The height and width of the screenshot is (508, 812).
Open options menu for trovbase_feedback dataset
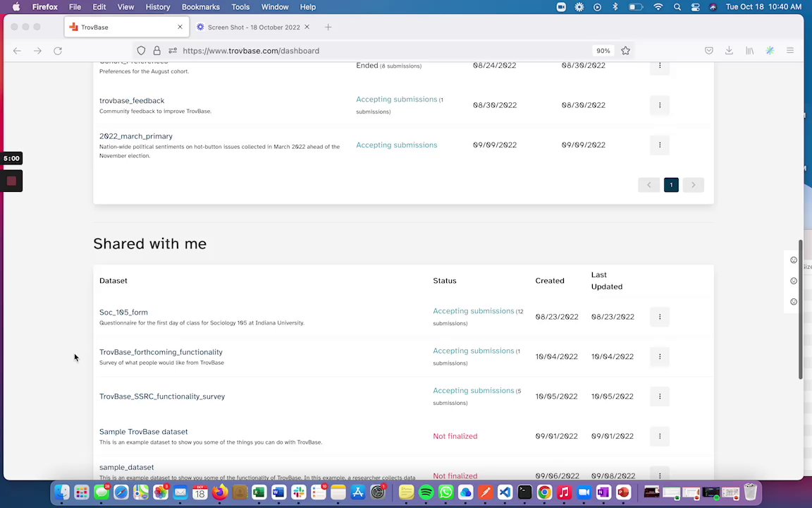coord(659,105)
